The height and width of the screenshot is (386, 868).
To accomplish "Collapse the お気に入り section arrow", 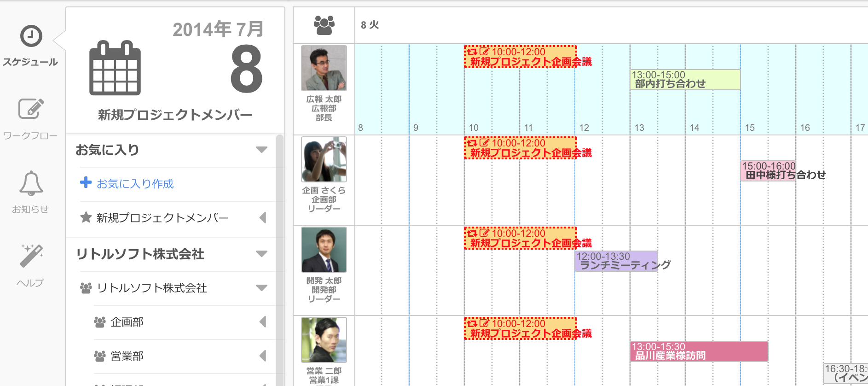I will click(261, 150).
